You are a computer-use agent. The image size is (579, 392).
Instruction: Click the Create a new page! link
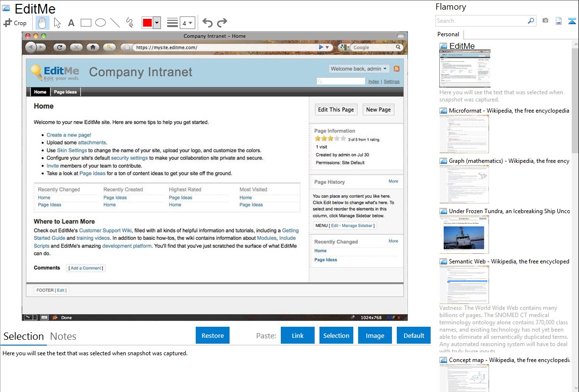[x=69, y=135]
